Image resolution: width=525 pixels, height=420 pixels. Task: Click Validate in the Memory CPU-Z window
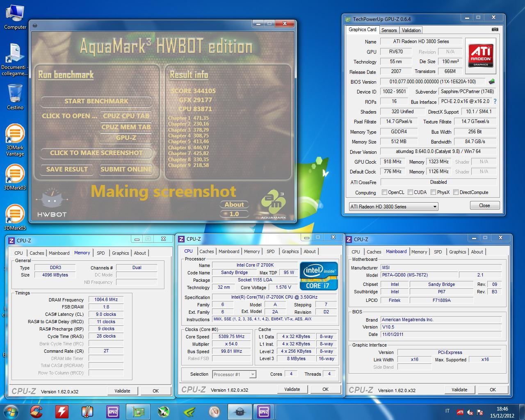pyautogui.click(x=122, y=391)
